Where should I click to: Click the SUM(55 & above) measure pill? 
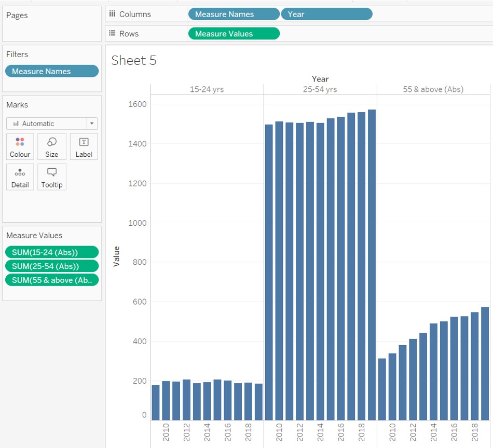(51, 280)
